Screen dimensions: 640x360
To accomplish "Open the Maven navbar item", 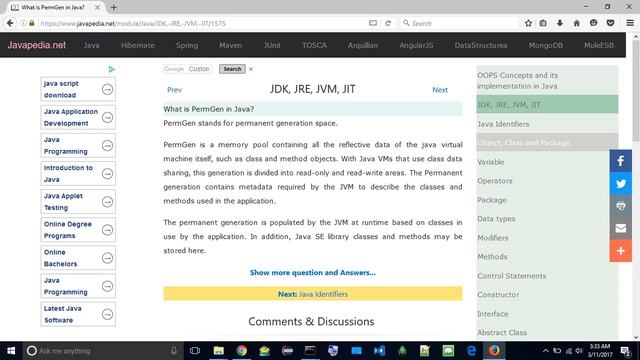I will coord(231,45).
